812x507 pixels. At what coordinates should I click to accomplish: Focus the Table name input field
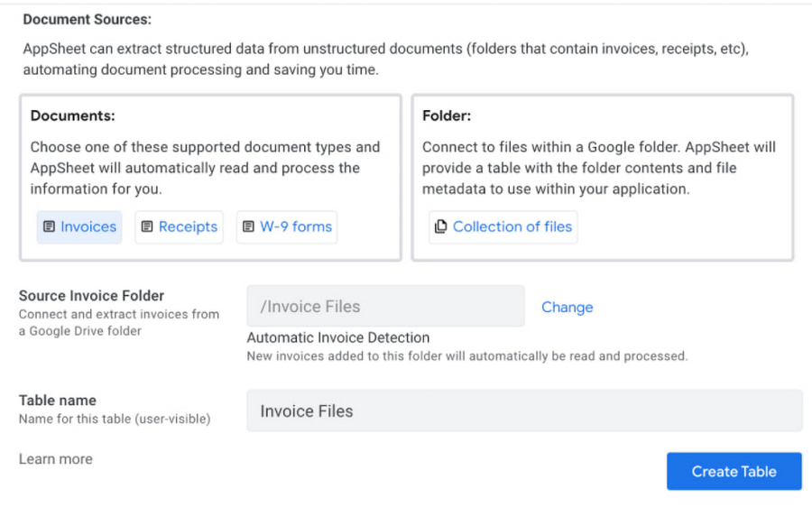click(523, 411)
